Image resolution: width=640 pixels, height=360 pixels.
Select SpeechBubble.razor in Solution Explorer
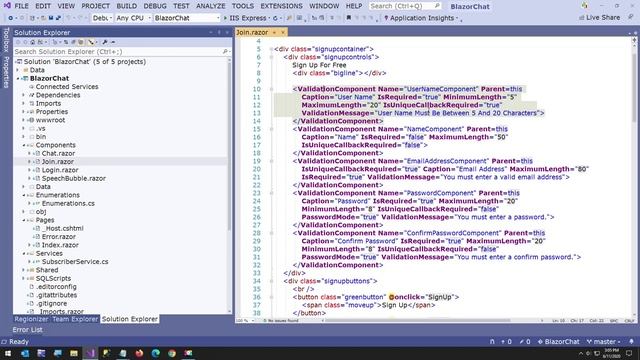(74, 178)
